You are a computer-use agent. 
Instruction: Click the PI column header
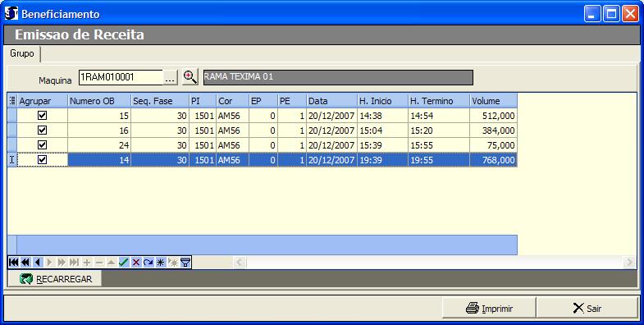[203, 101]
